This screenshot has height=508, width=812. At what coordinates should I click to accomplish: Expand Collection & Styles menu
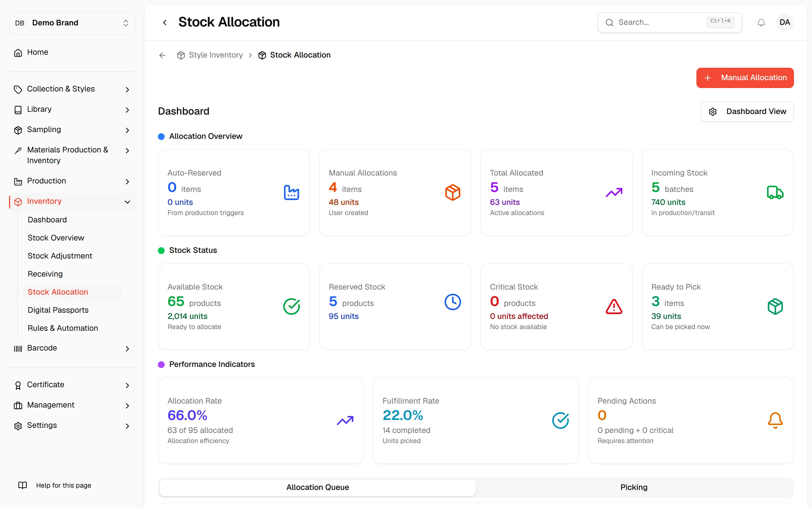point(72,89)
